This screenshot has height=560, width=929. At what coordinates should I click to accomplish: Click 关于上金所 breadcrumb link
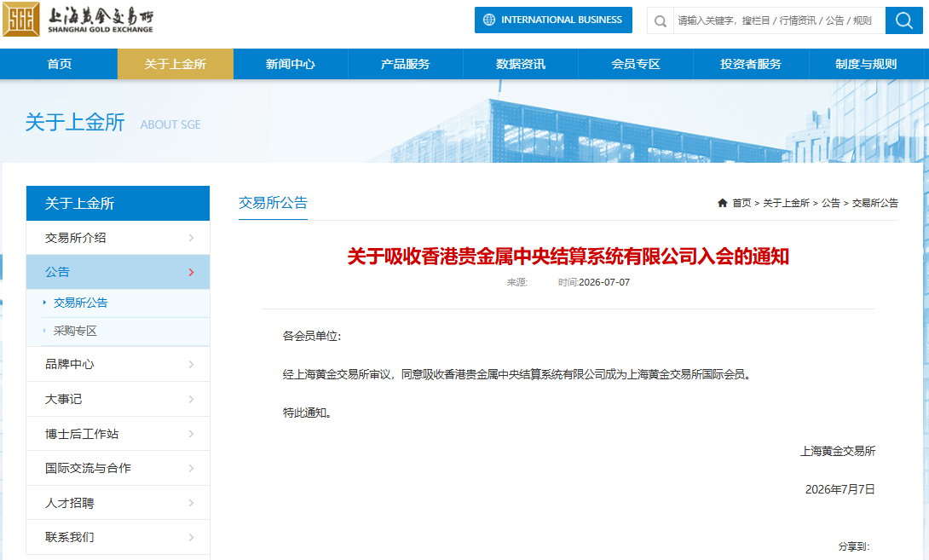pos(786,203)
